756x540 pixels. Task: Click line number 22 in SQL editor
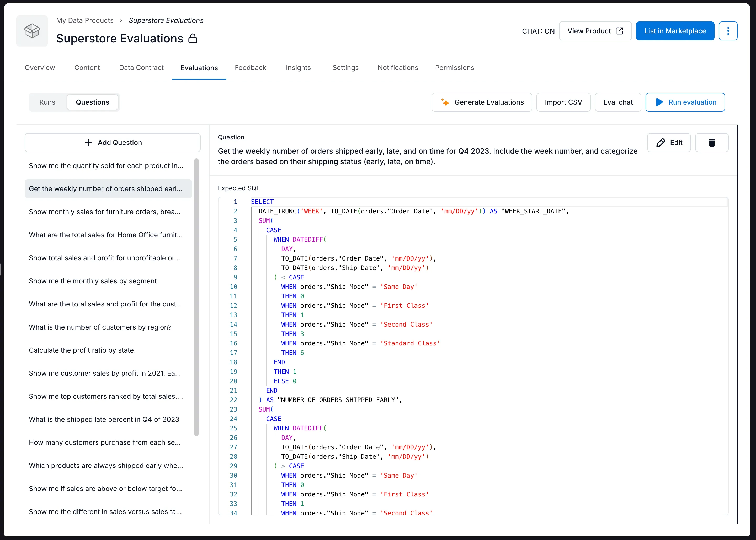233,400
